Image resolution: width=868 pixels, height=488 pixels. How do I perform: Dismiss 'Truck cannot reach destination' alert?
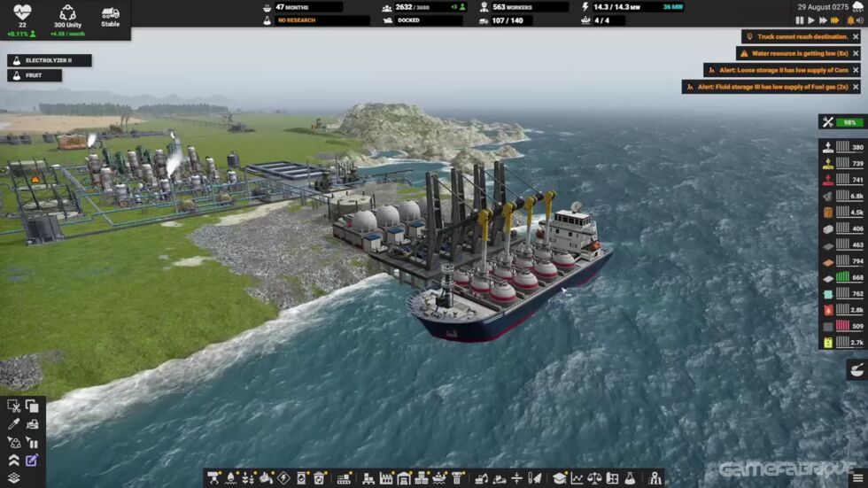(856, 36)
